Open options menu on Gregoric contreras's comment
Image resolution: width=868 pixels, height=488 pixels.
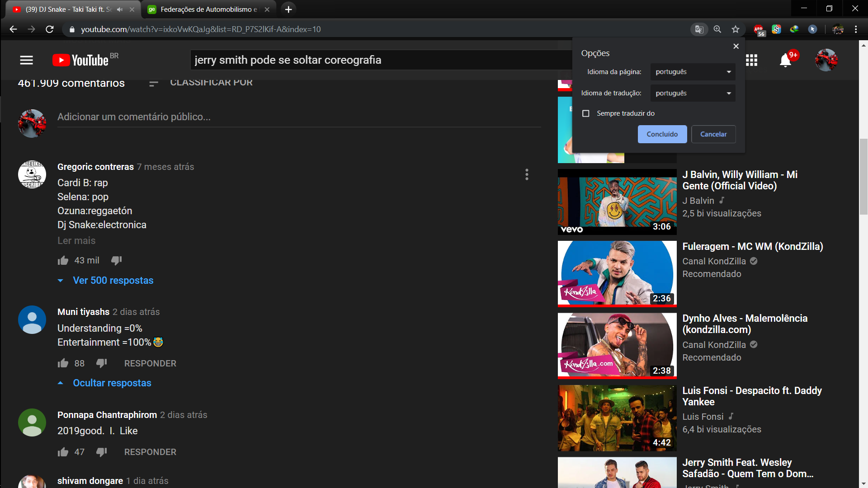pyautogui.click(x=527, y=174)
